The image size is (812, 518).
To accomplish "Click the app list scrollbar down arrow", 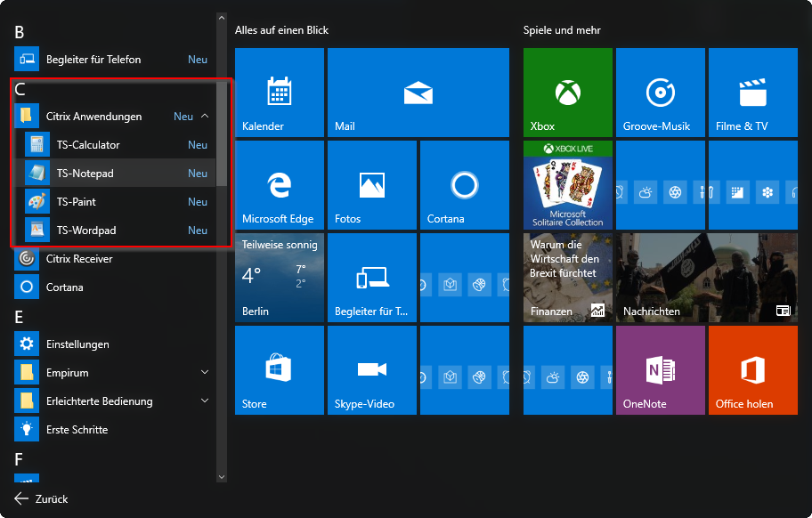I will [222, 477].
